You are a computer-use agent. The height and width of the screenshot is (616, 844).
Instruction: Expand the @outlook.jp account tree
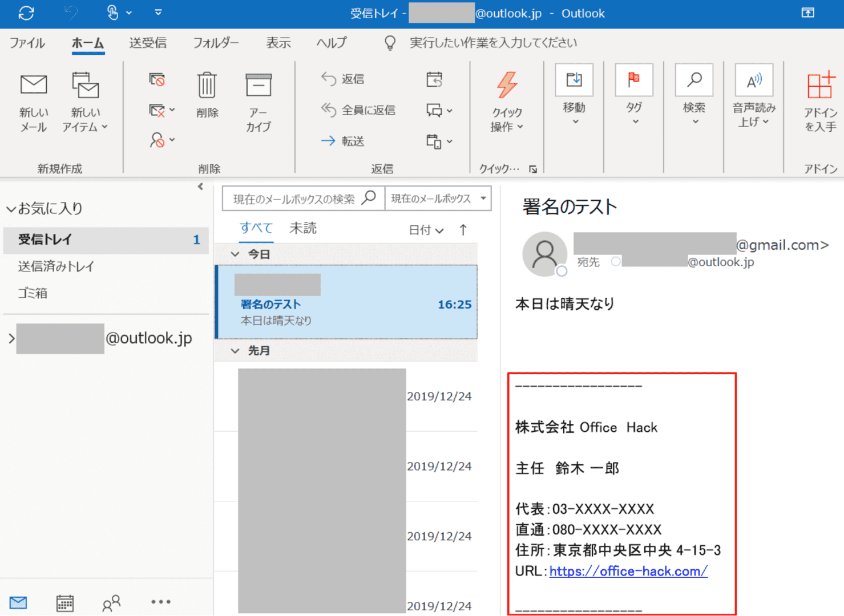[11, 339]
